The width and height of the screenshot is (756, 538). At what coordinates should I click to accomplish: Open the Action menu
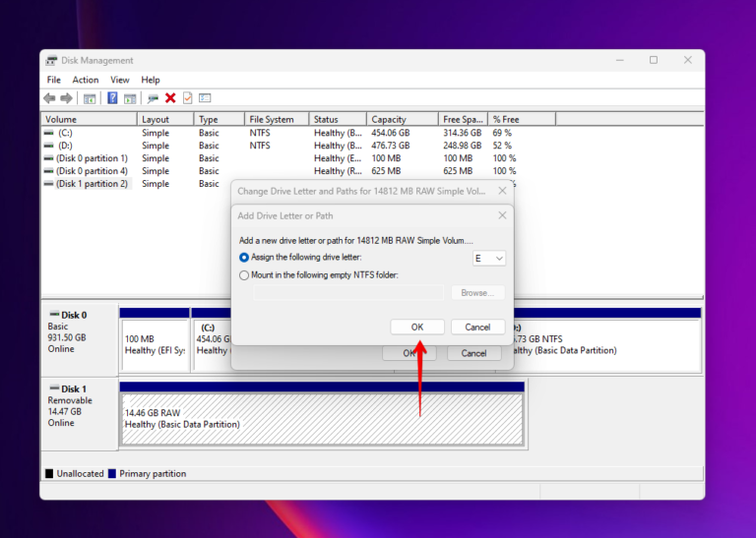pos(86,80)
